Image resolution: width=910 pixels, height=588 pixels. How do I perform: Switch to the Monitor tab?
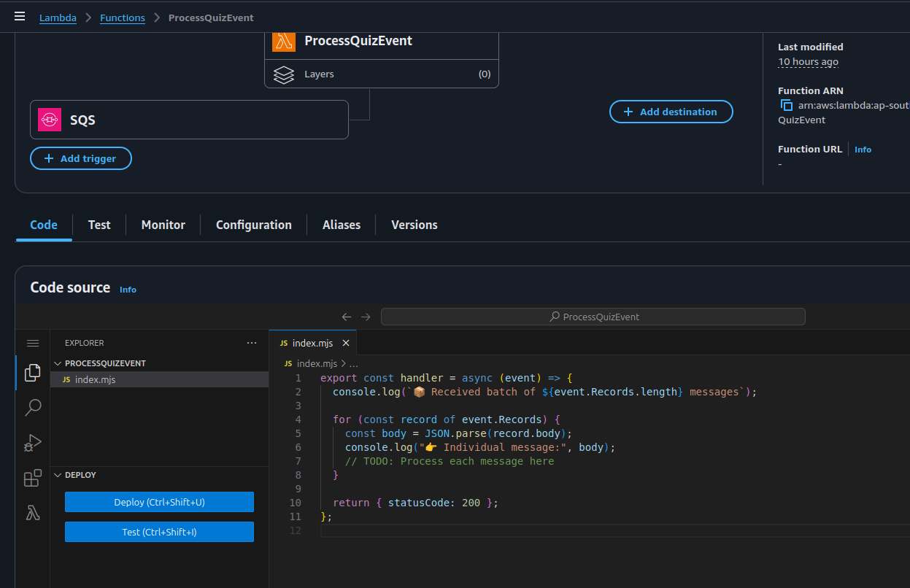163,225
